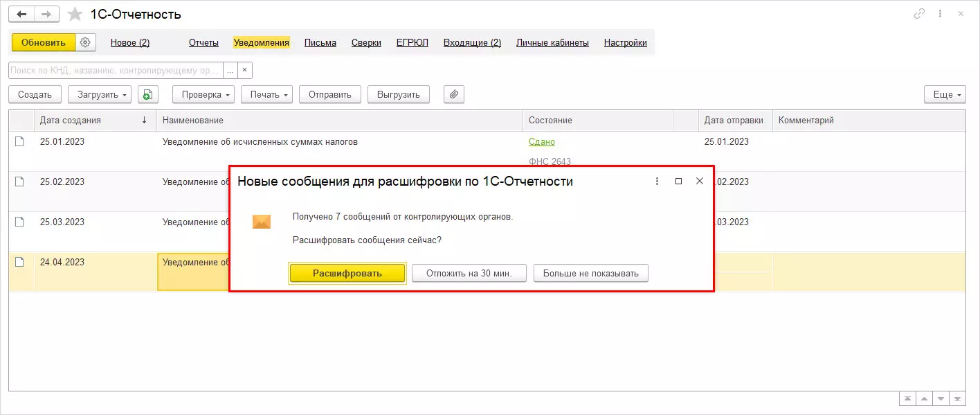This screenshot has height=415, width=980.
Task: Open the dialog's three-dot menu
Action: pyautogui.click(x=657, y=181)
